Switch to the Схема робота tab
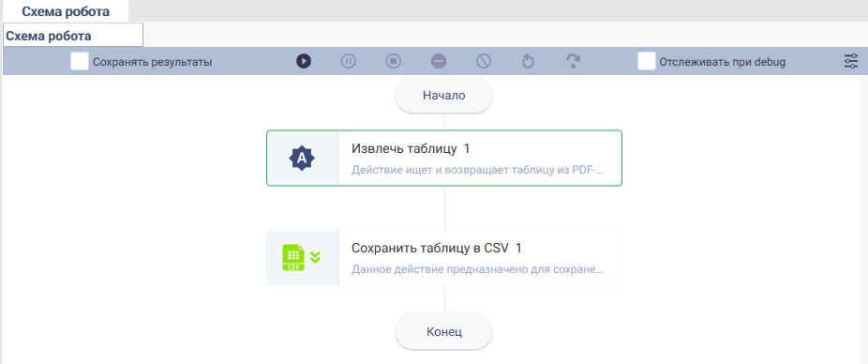The height and width of the screenshot is (364, 868). click(x=66, y=11)
